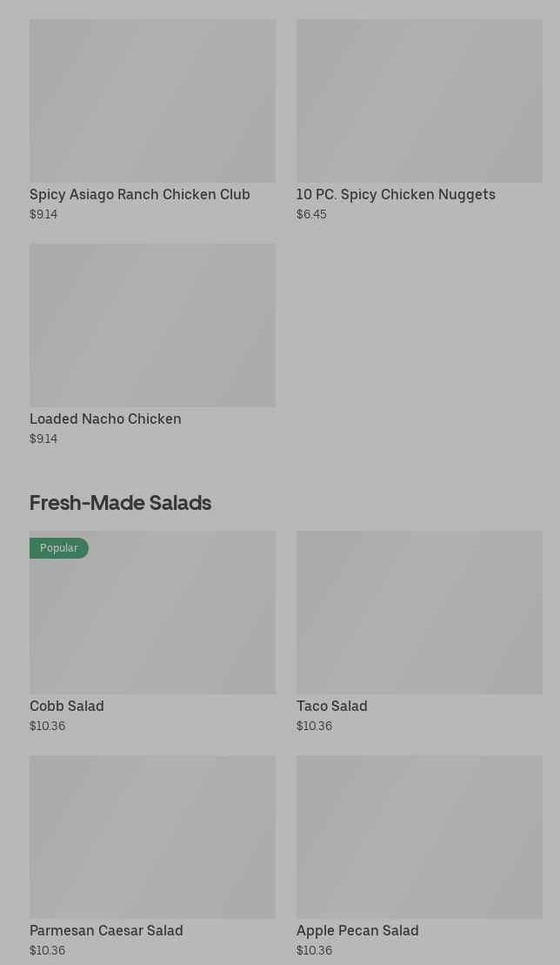Click the Popular badge on Cobb Salad

tap(59, 548)
